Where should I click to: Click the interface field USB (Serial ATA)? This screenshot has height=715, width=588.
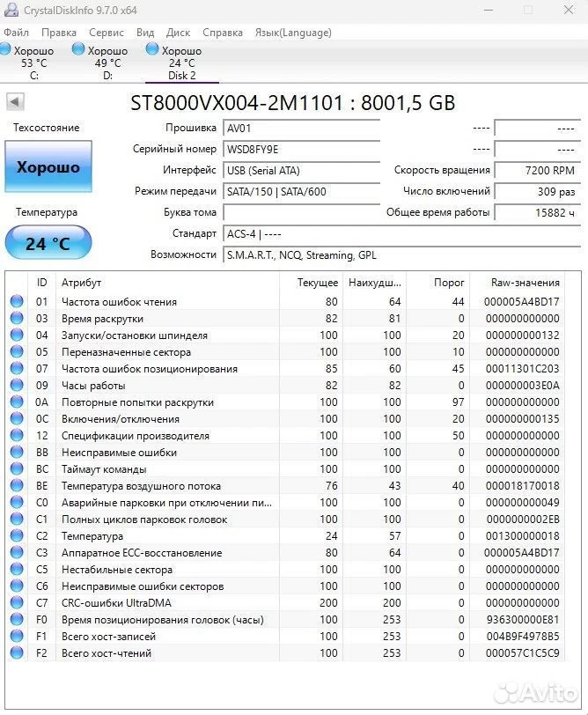coord(301,171)
